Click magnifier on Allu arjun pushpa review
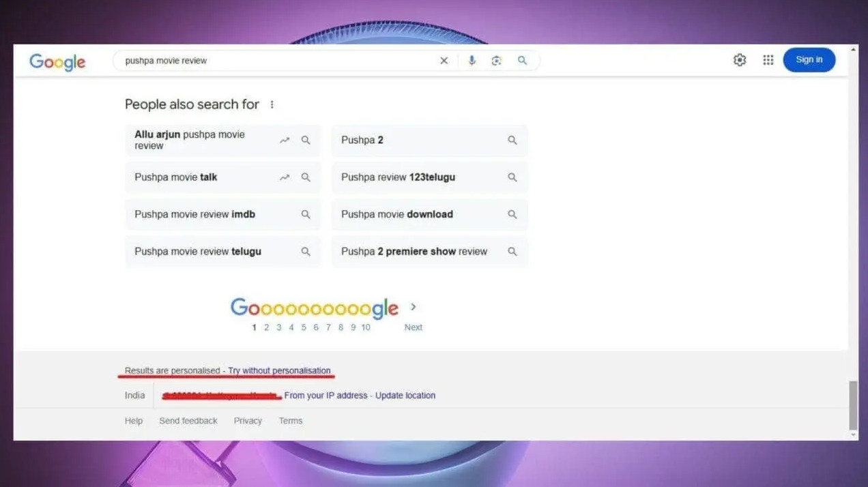Screen dimensions: 868x487 [306, 140]
